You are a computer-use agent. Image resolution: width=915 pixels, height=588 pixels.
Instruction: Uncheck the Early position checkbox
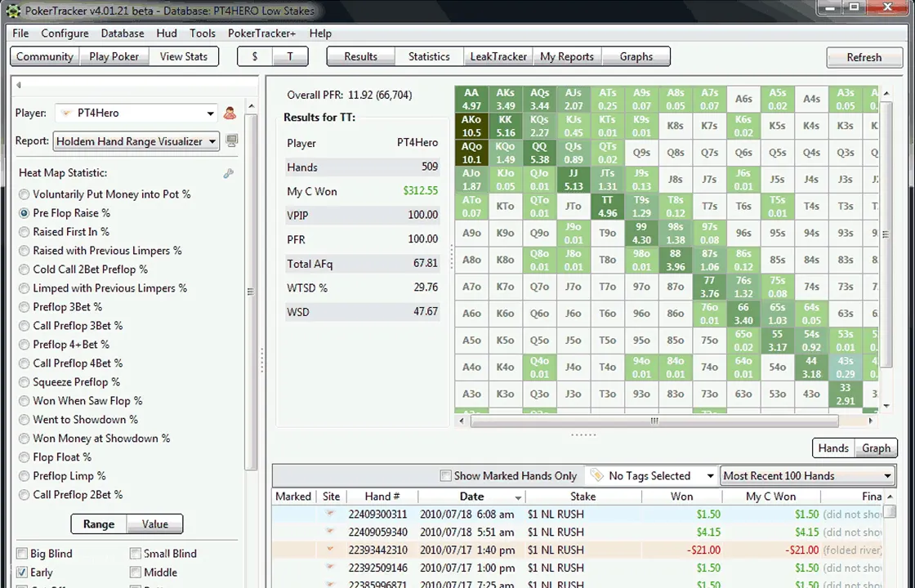(22, 572)
